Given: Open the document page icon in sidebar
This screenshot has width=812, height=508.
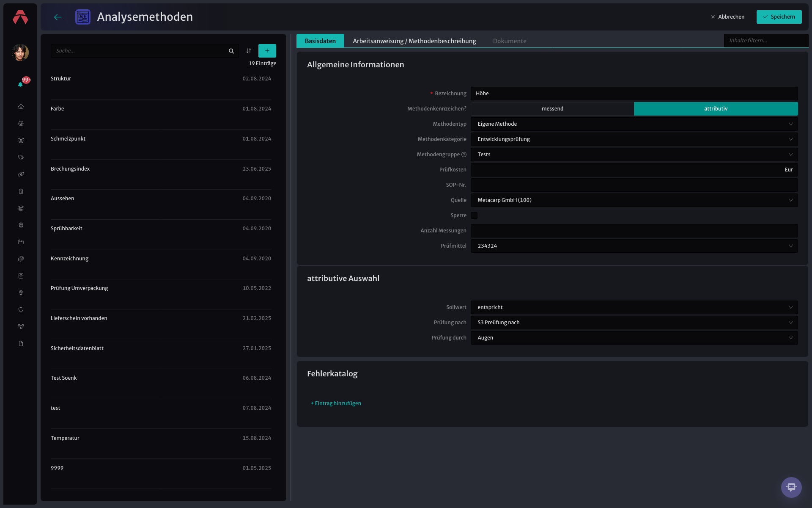Looking at the screenshot, I should click(x=21, y=344).
